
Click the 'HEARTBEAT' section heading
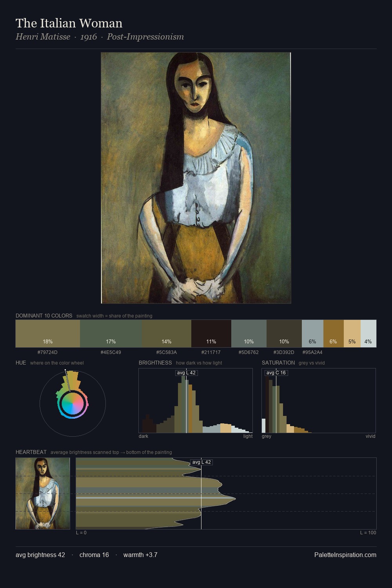(31, 452)
